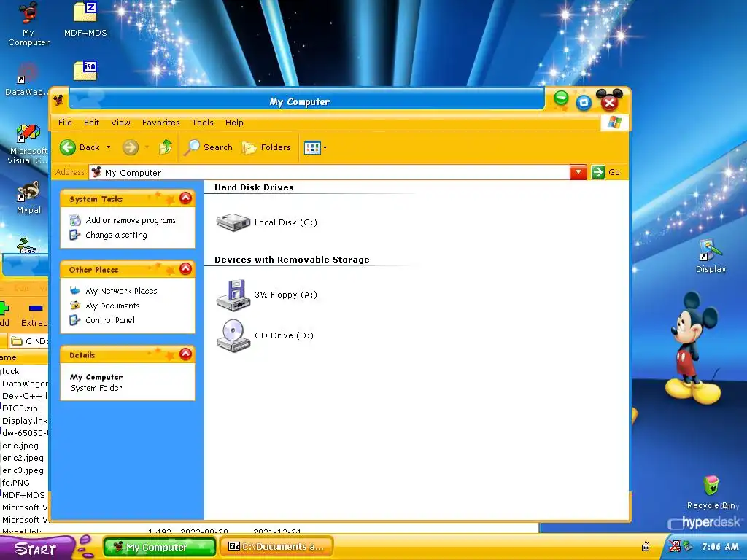
Task: Select Display.lnk in the 7-Zip window
Action: click(25, 421)
